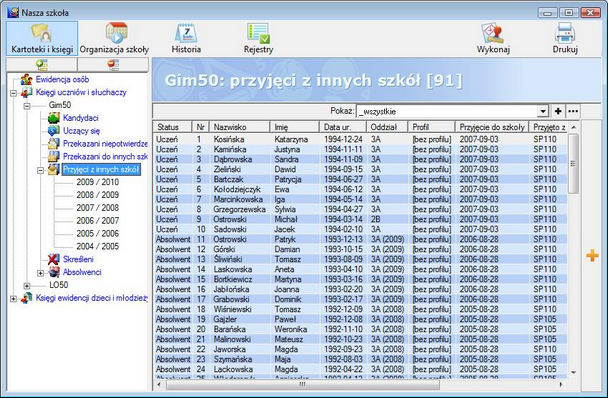Image resolution: width=608 pixels, height=398 pixels.
Task: Select school year 2008 / 2009
Action: click(x=98, y=195)
